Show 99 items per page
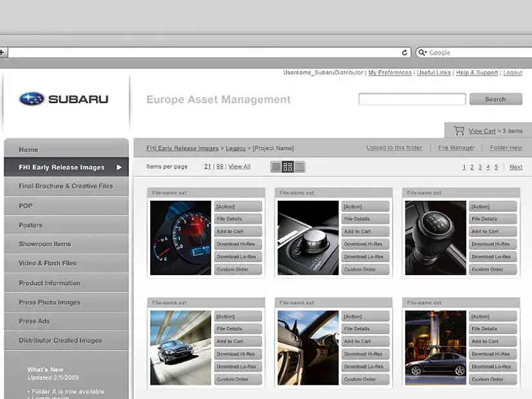532x399 pixels. click(x=220, y=167)
